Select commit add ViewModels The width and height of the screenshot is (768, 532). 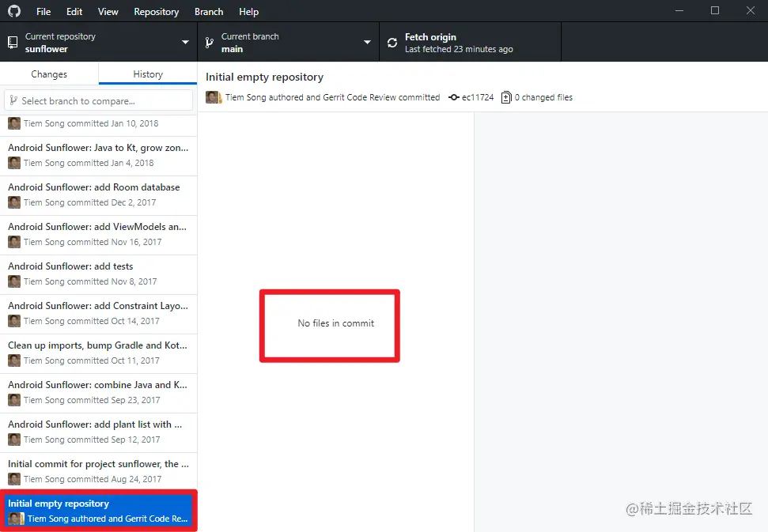coord(98,236)
